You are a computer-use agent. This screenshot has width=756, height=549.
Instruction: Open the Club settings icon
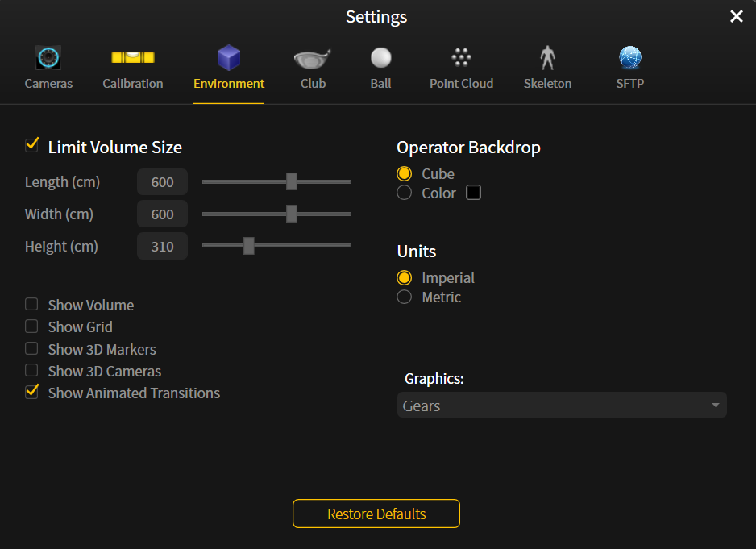click(313, 58)
